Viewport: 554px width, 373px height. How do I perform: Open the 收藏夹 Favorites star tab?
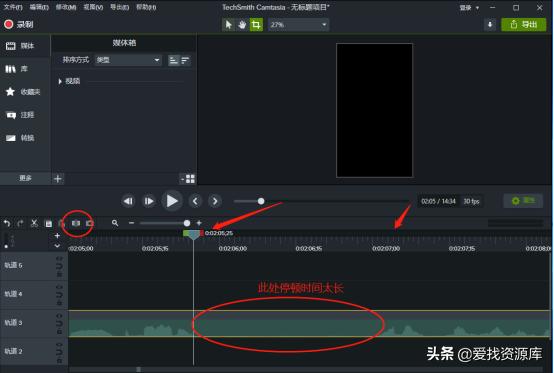tap(25, 92)
